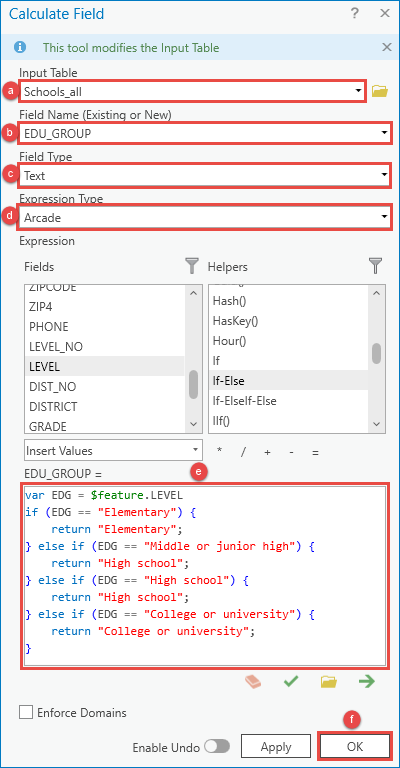Open the Insert Values dropdown

[113, 450]
